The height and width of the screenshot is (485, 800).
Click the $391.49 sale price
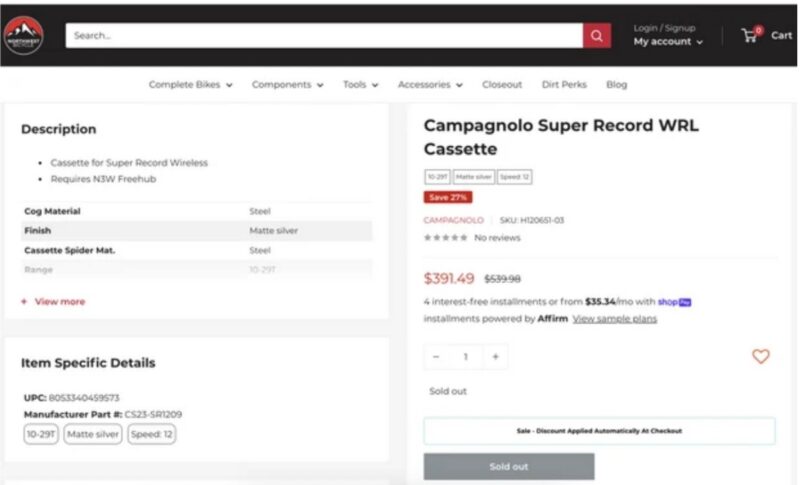(x=449, y=278)
